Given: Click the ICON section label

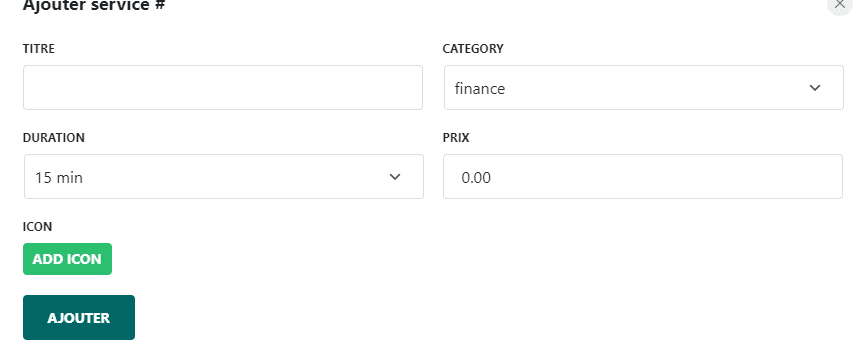Looking at the screenshot, I should tap(37, 227).
